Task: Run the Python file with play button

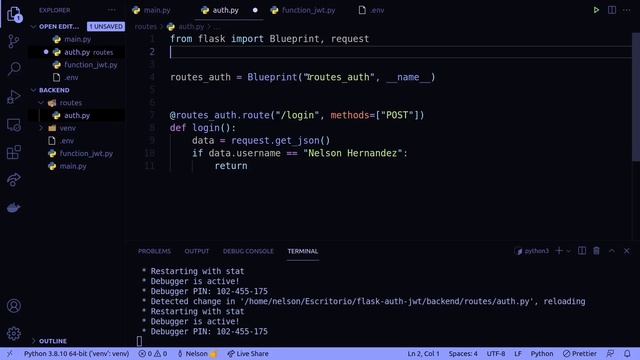Action: [596, 10]
